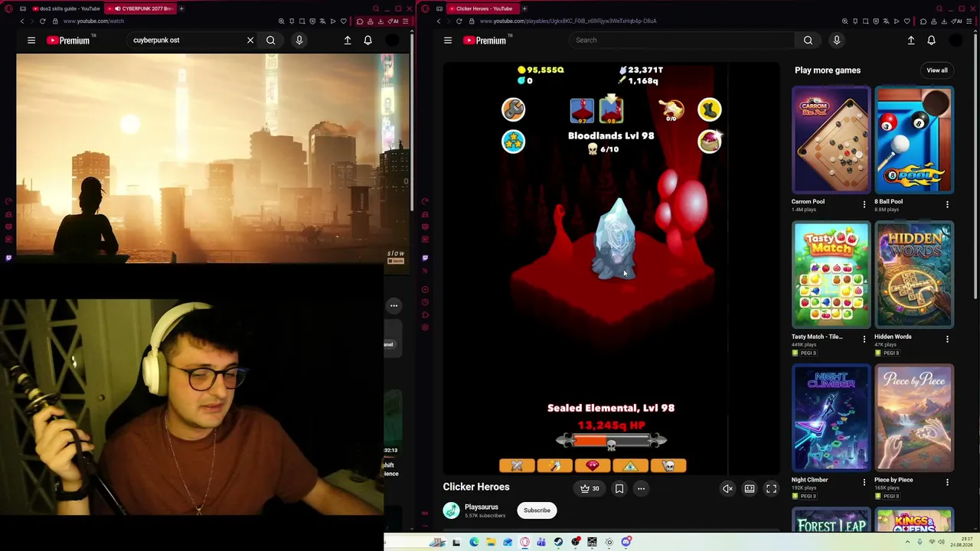Open options menu for Carrom Pool
The image size is (980, 551).
864,204
